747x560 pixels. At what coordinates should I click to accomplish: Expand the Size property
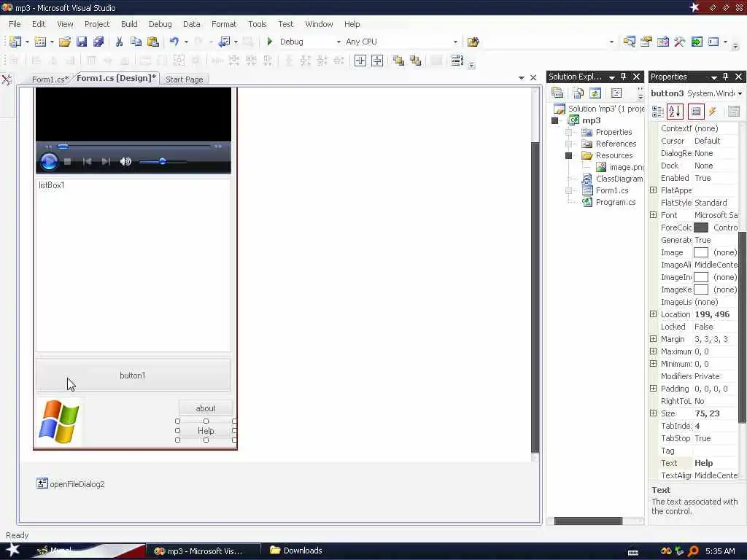point(653,413)
